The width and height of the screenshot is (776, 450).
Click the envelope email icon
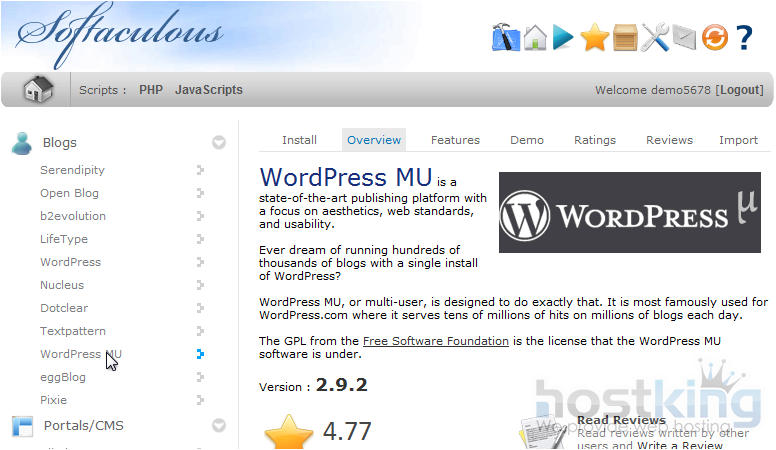pyautogui.click(x=683, y=38)
